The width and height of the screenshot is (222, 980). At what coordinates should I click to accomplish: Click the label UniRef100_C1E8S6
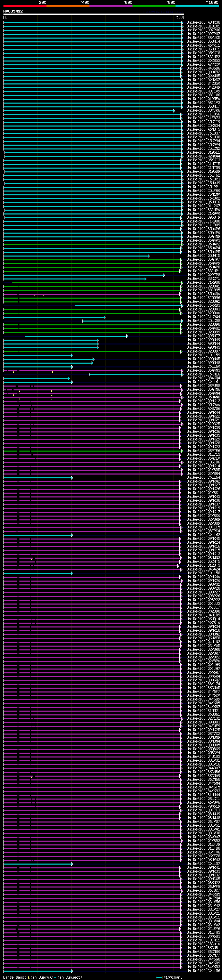203,114
